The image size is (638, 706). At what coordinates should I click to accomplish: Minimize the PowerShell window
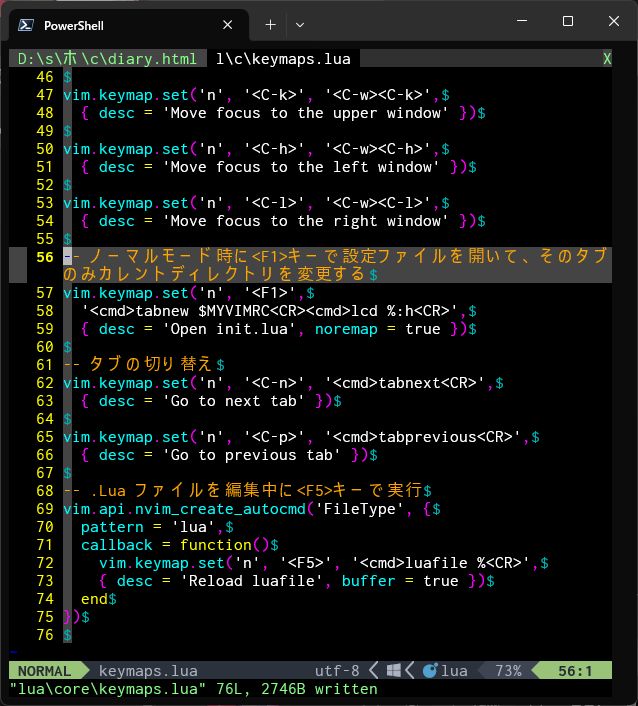click(522, 22)
